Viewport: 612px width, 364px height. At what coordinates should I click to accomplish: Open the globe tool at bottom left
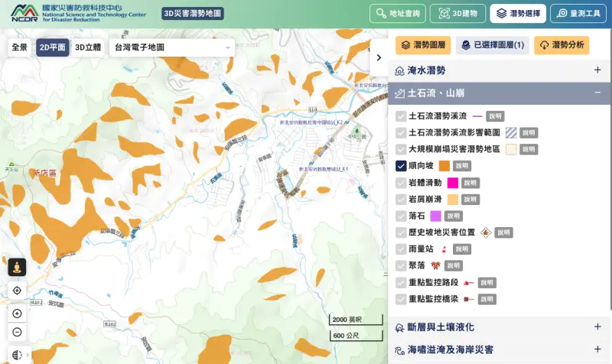[17, 355]
